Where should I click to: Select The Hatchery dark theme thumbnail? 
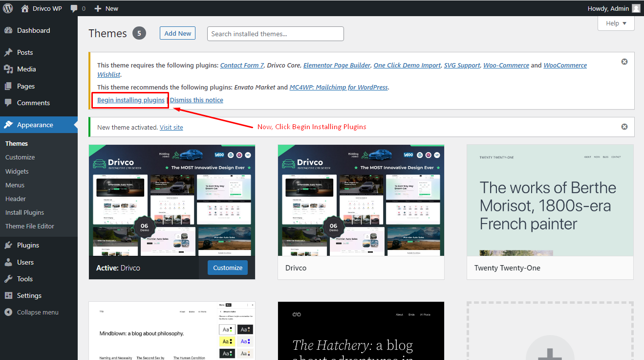(x=361, y=331)
